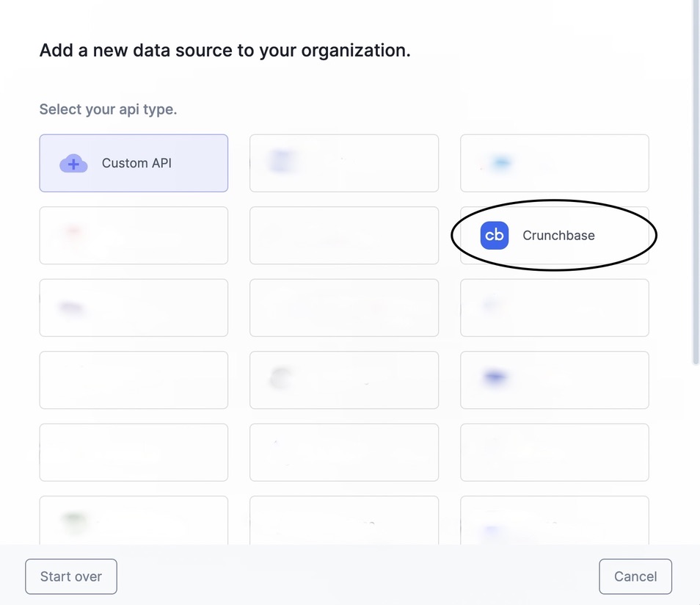Click Cancel to dismiss the dialog

click(635, 576)
